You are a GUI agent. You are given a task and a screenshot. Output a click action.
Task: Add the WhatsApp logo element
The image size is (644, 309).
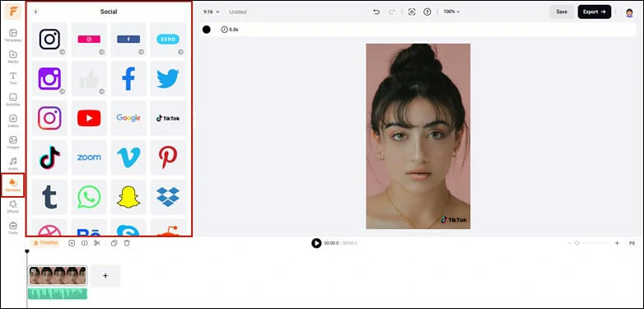(89, 197)
